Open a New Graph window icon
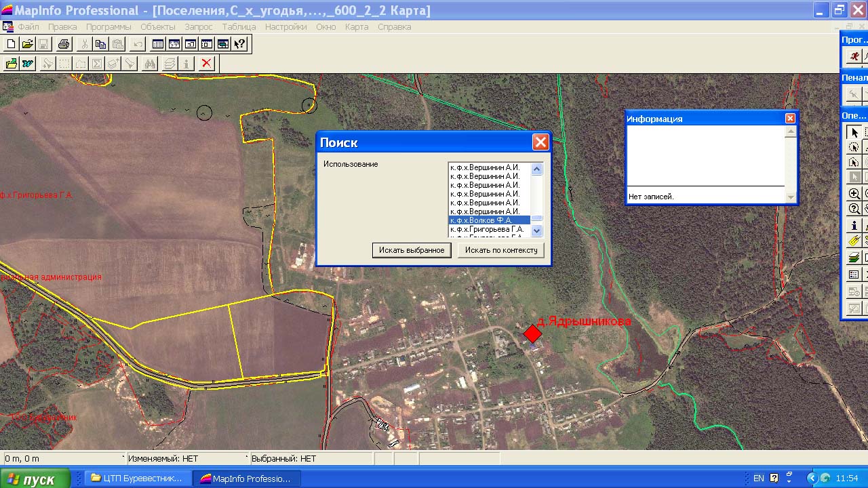 coord(191,45)
